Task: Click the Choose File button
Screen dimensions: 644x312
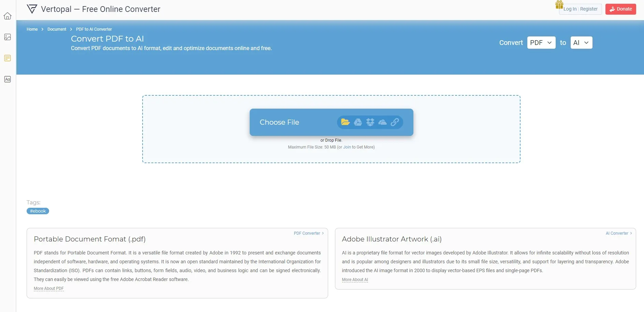Action: click(332, 122)
